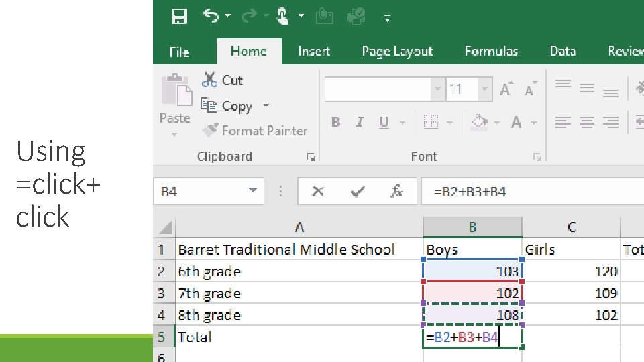Screen dimensions: 644x362
Task: Open the Copy options dropdown arrow
Action: pos(266,105)
